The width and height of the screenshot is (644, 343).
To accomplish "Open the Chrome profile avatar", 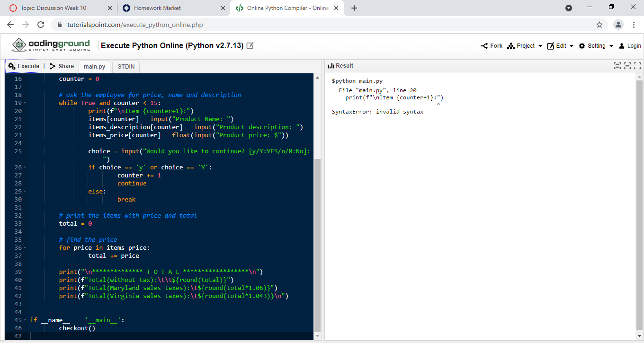I will tap(618, 25).
